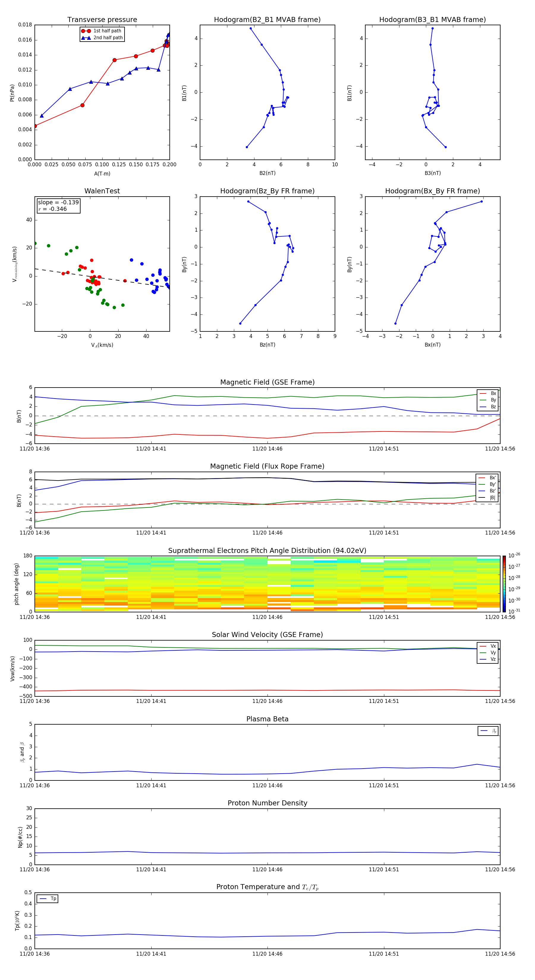The image size is (535, 980).
Task: Click the 'Bz' legend entry in GSE magnetic field plot
Action: tap(488, 407)
